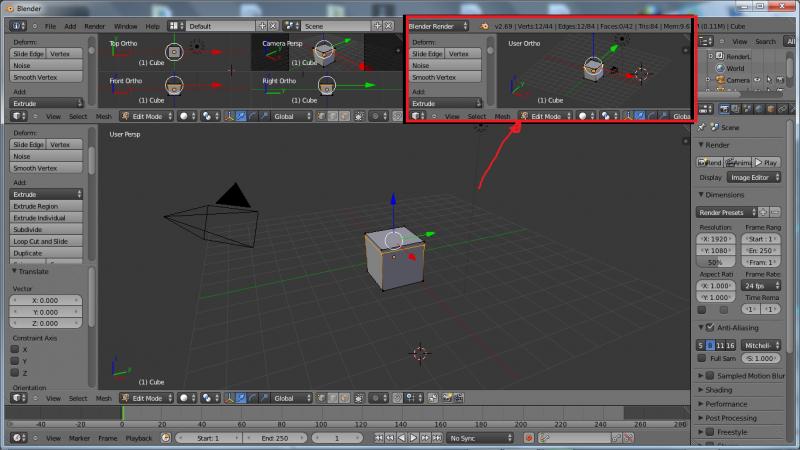Enable the Full Sample checkbox
Screen dimensions: 800x450
[702, 358]
